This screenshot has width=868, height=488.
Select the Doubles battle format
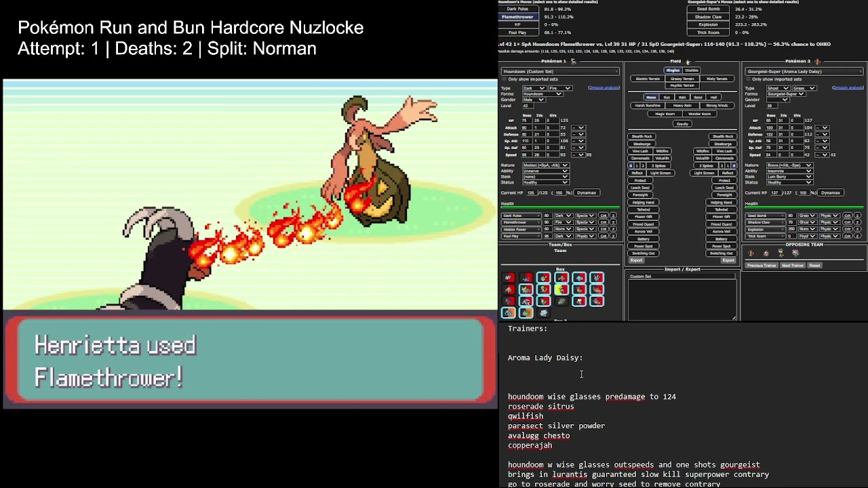[691, 70]
